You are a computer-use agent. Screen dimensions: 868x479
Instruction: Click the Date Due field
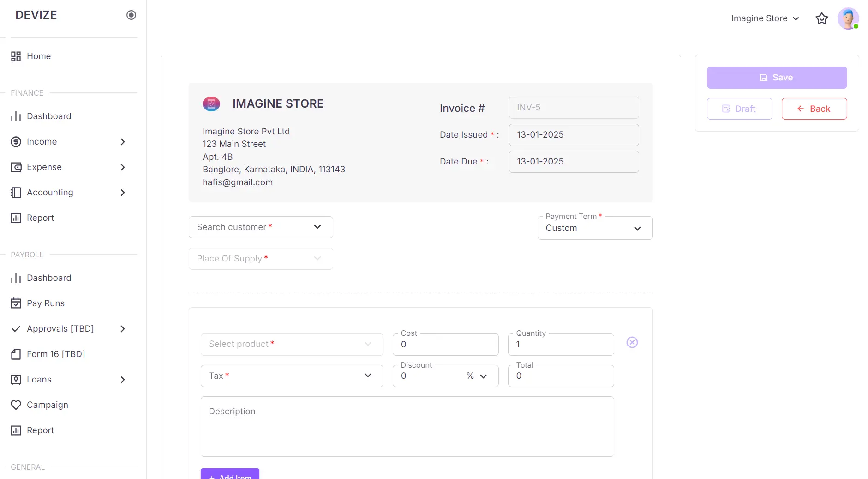(574, 162)
